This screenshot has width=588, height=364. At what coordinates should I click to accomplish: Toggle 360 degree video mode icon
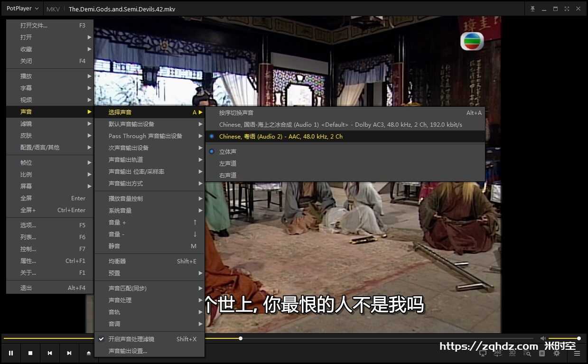point(497,353)
